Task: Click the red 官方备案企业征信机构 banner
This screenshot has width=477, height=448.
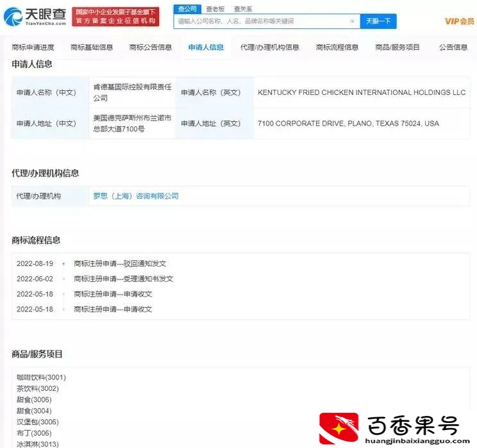Action: click(115, 17)
